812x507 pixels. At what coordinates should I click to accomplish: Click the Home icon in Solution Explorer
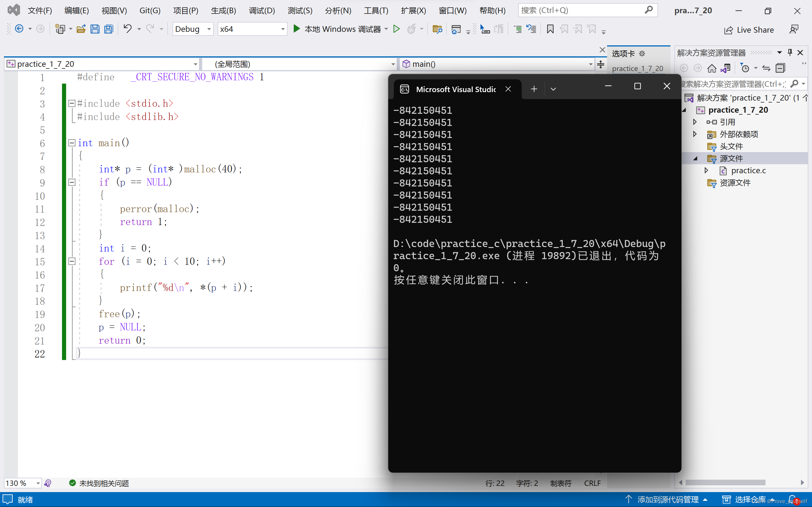click(711, 68)
